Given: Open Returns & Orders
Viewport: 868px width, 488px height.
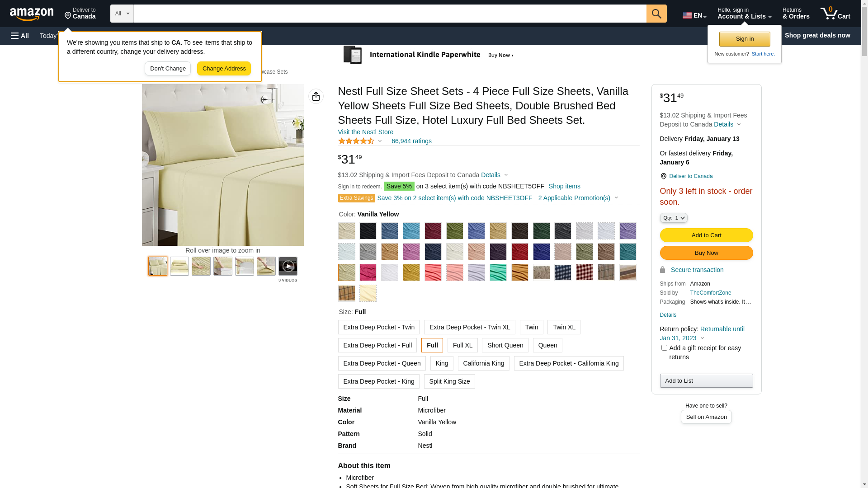Looking at the screenshot, I should [796, 14].
